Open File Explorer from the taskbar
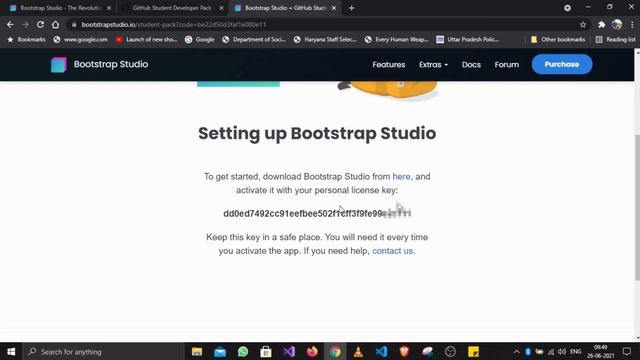This screenshot has width=640, height=360. click(197, 351)
